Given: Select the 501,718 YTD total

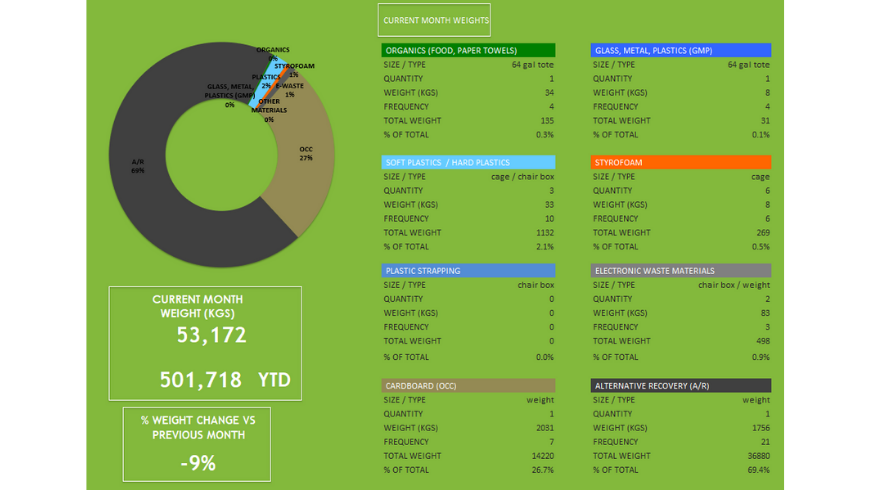Looking at the screenshot, I should click(x=201, y=380).
